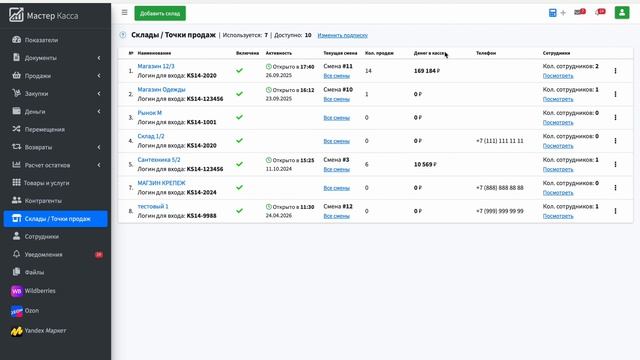640x360 pixels.
Task: Click the phone +7 (888) 888 88 88
Action: point(500,188)
